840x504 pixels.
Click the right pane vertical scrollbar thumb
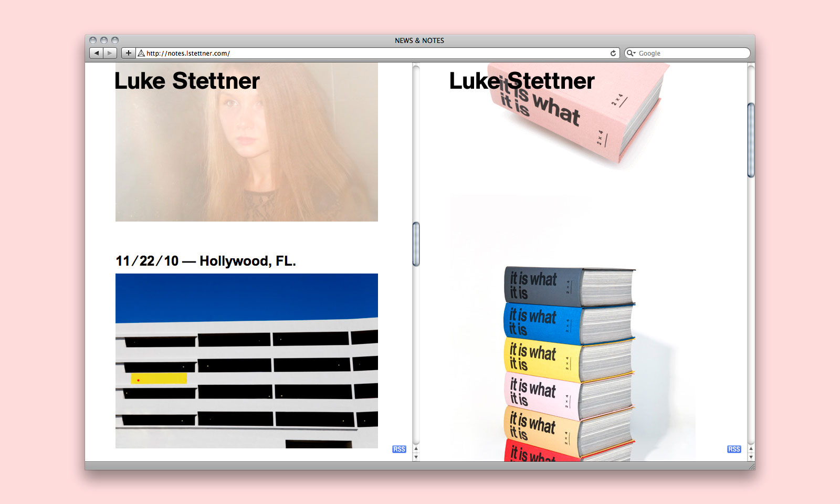point(751,140)
